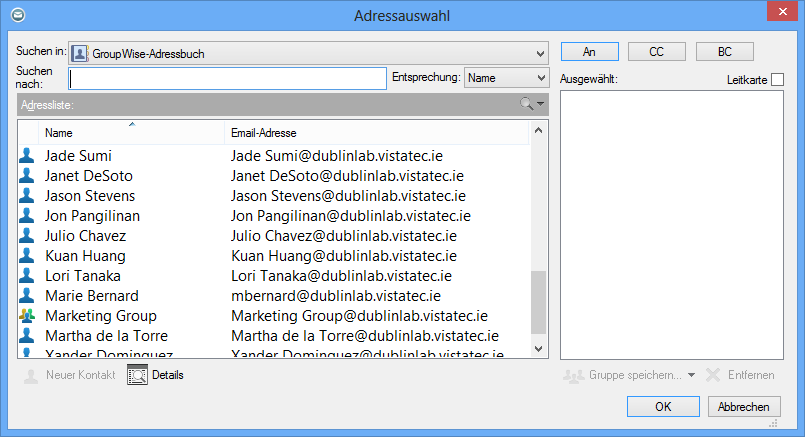Open Details for the selected contact
Viewport: 805px width, 437px height.
[156, 375]
